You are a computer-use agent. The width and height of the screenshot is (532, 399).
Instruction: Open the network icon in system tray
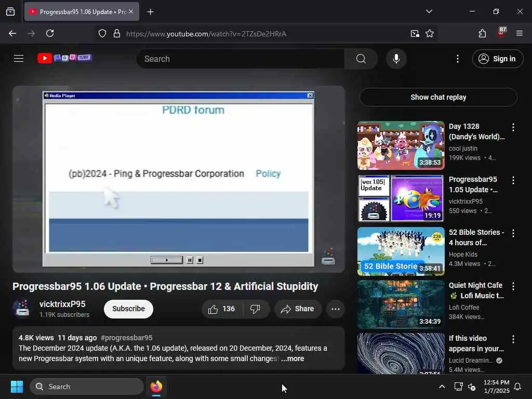click(458, 387)
